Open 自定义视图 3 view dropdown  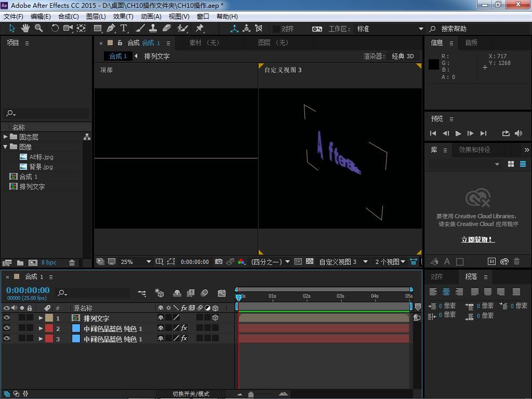click(343, 262)
